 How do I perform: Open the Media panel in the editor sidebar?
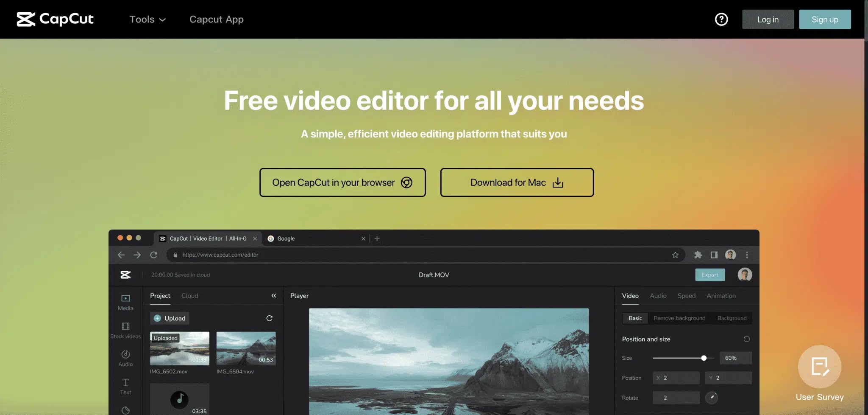coord(125,302)
